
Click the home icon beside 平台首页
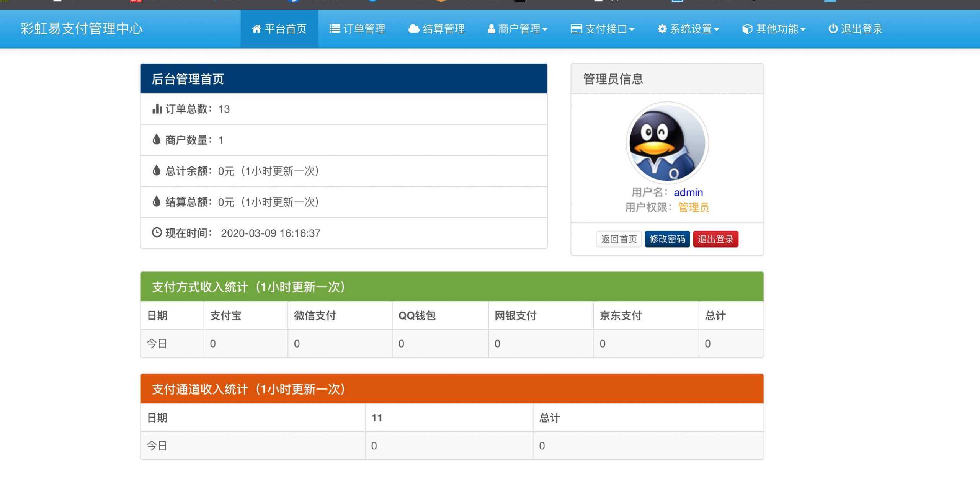coord(256,29)
